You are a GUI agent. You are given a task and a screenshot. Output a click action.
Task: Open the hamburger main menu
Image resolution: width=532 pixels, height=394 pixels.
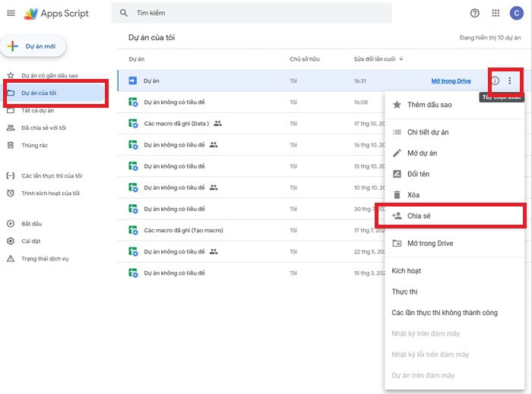tap(11, 13)
